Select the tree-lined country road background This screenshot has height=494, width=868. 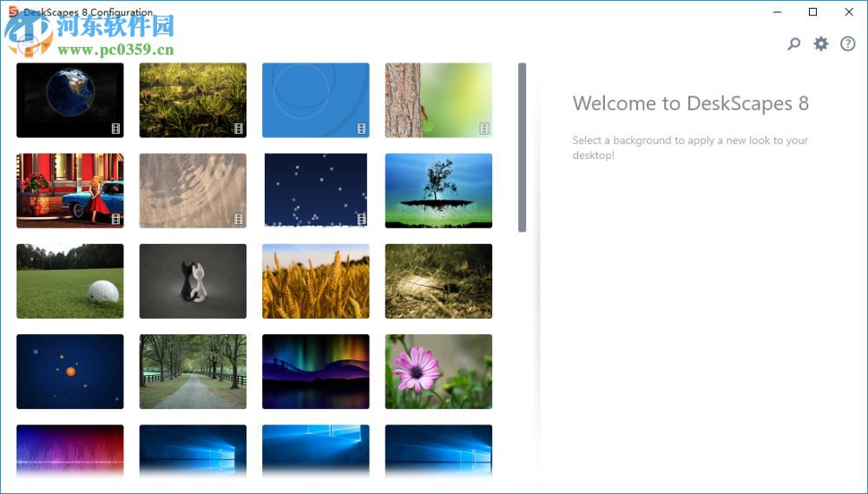pos(193,372)
